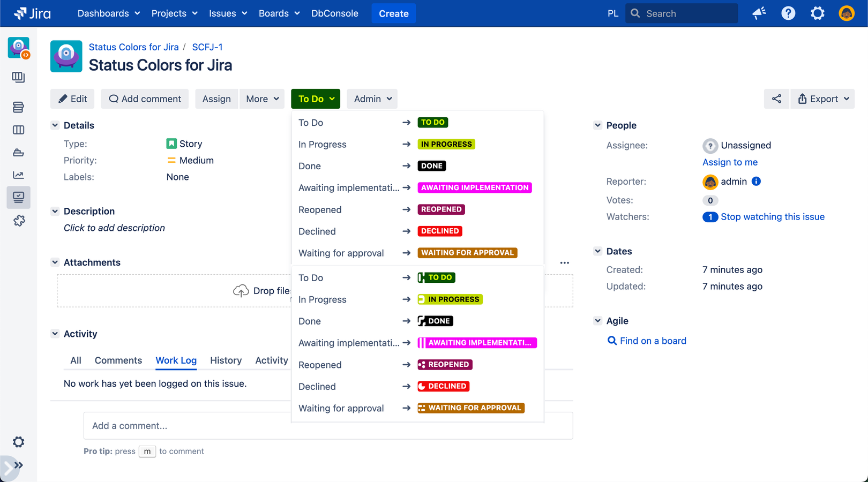Select Reopened transition in lower list

417,365
